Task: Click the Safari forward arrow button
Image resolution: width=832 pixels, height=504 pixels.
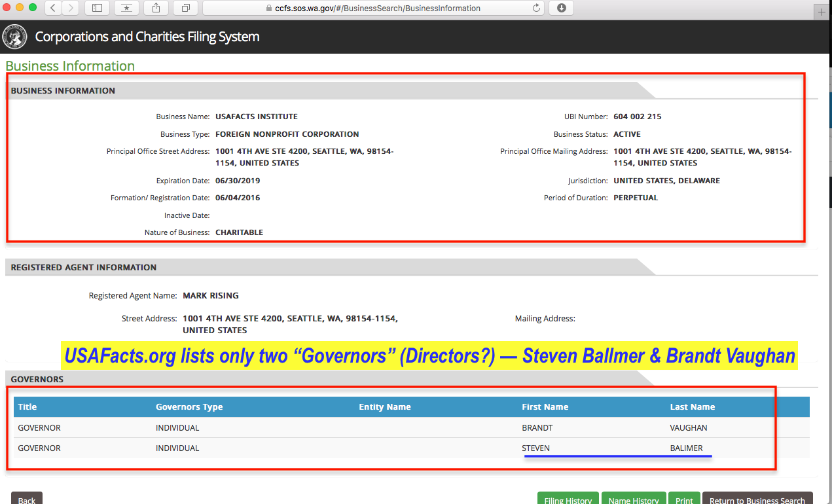Action: coord(70,8)
